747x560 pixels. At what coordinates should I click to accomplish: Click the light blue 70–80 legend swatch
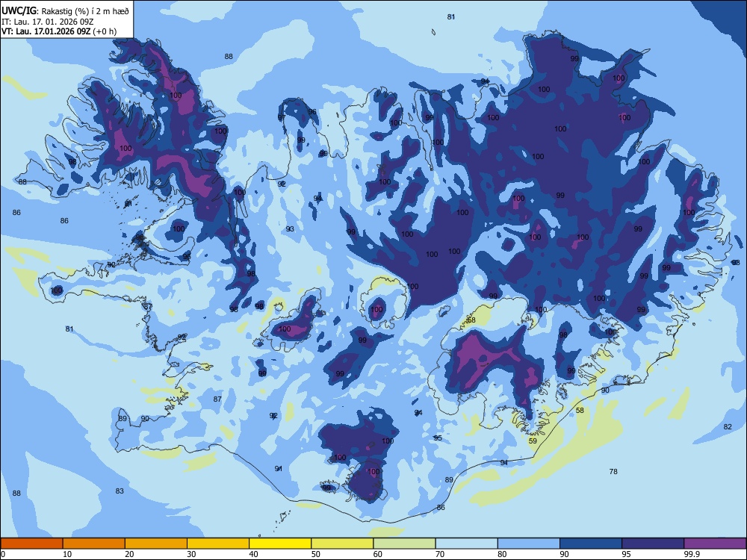pyautogui.click(x=466, y=544)
